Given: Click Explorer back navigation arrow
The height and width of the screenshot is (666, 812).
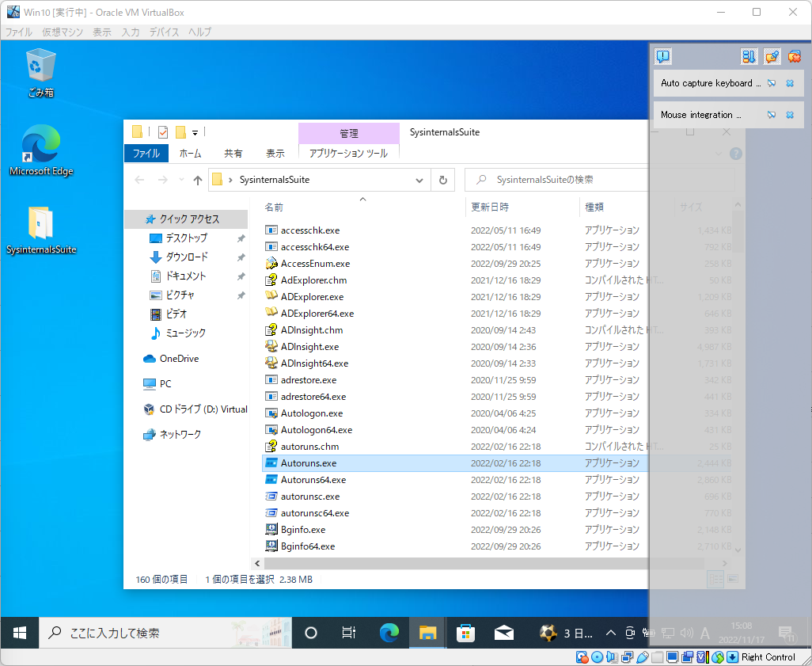Looking at the screenshot, I should 139,180.
